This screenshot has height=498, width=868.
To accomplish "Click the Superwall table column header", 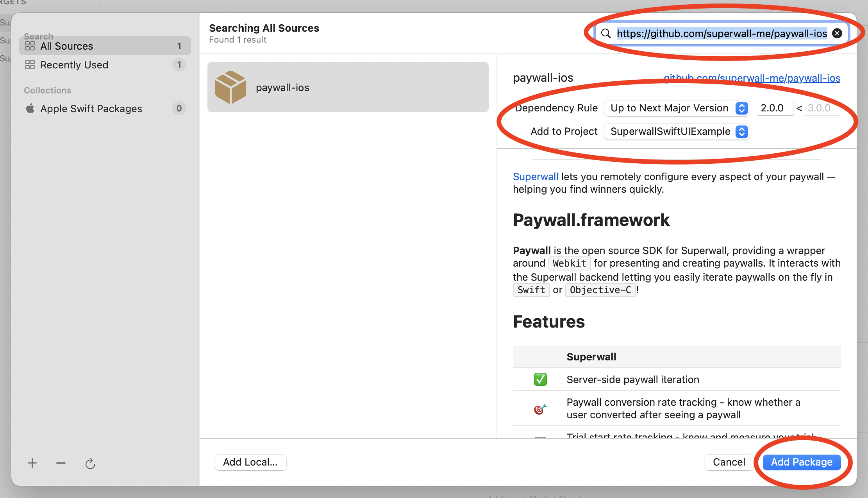I will pyautogui.click(x=591, y=356).
